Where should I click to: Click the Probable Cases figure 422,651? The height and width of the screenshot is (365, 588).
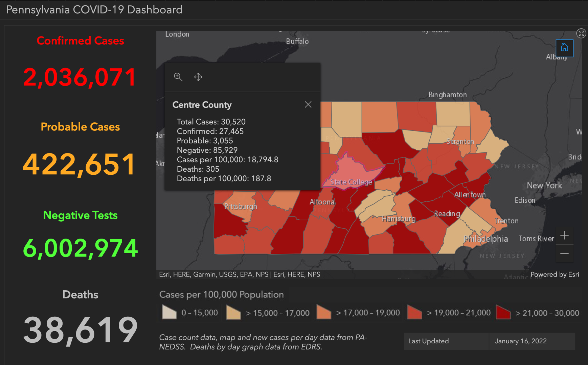click(x=80, y=164)
